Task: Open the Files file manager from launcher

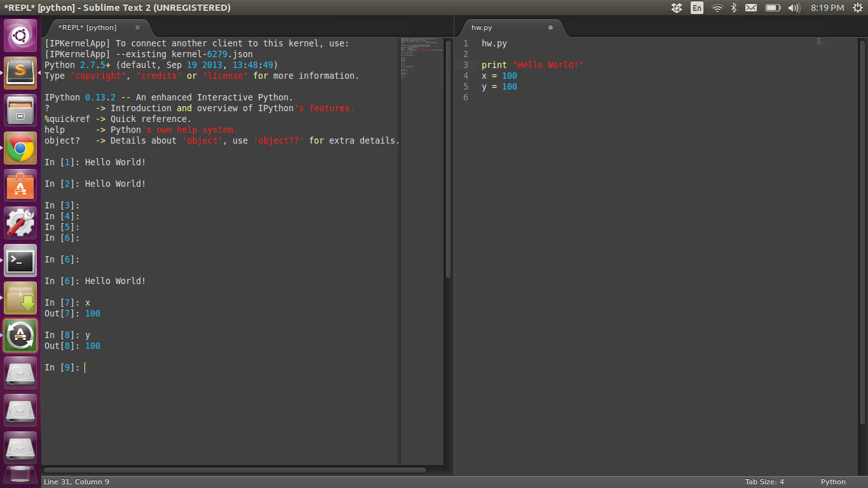Action: 21,111
